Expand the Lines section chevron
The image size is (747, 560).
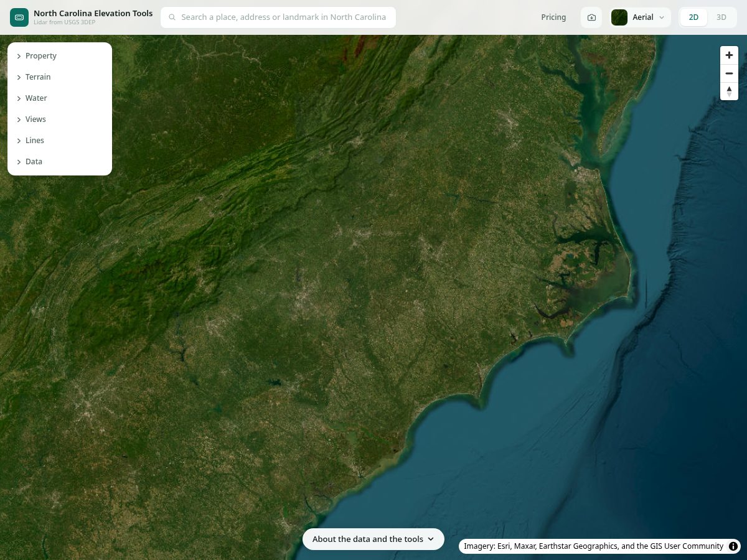(19, 141)
